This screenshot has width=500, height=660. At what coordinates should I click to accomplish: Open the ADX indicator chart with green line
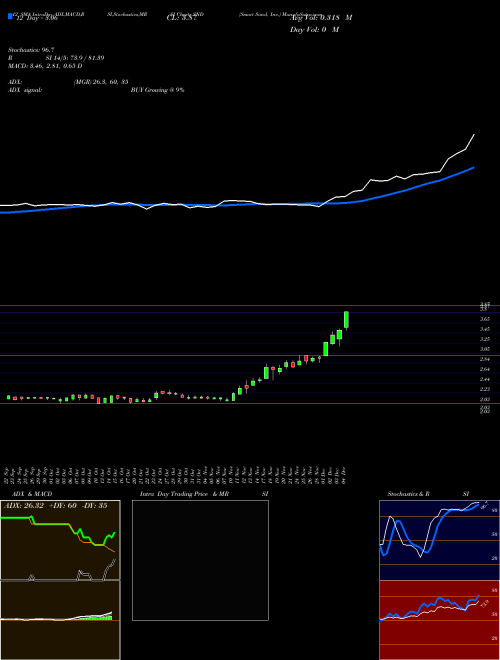click(x=60, y=540)
